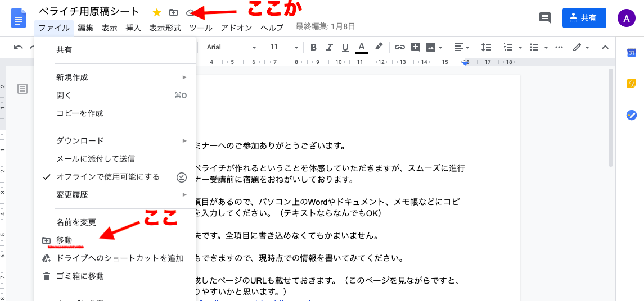Image resolution: width=644 pixels, height=301 pixels.
Task: Click the add comment toolbar icon
Action: [x=416, y=47]
